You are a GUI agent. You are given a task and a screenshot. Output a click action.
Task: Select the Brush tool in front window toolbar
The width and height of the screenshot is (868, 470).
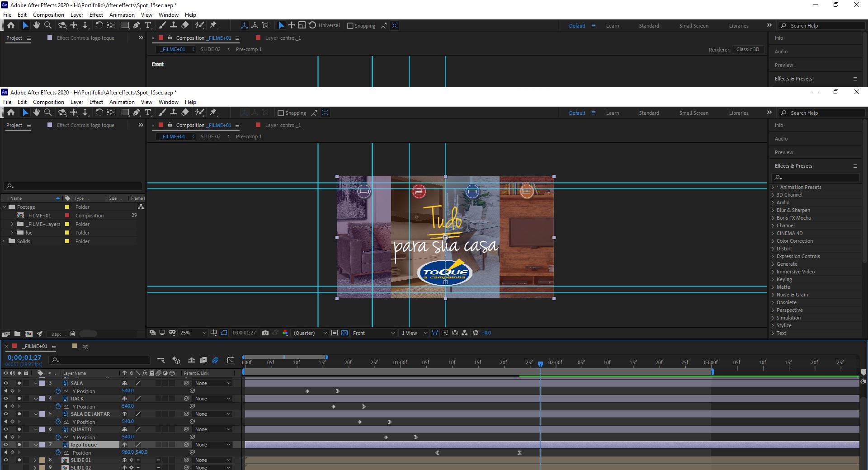162,113
